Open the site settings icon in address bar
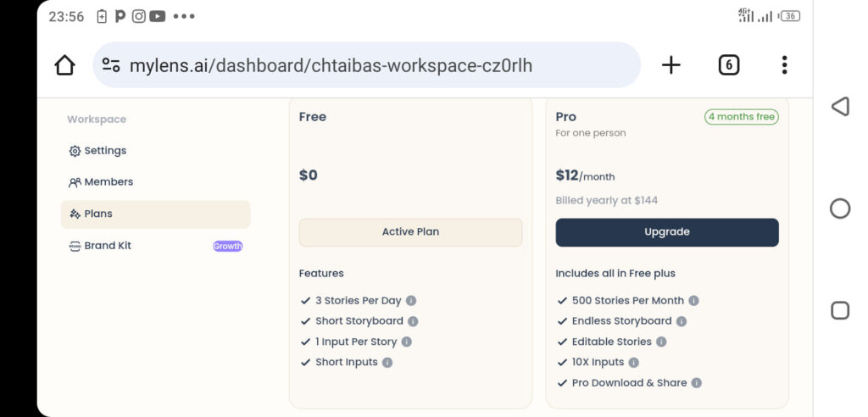Viewport: 868px width, 417px height. [111, 65]
